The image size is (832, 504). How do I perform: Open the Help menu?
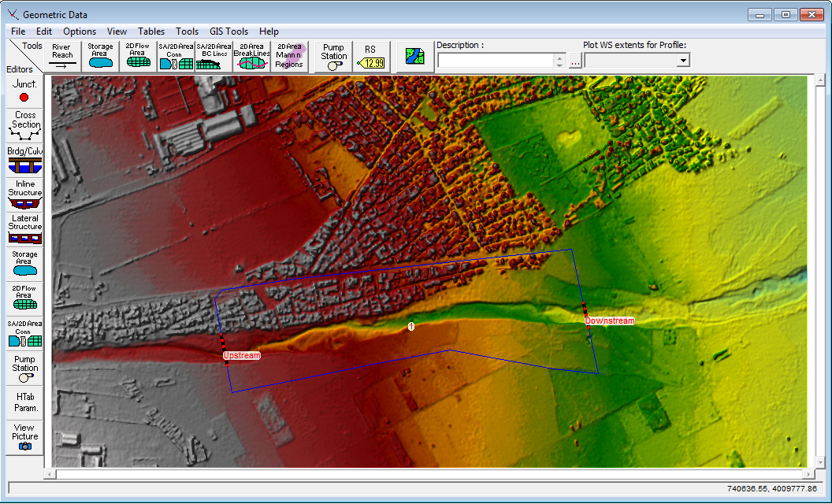(x=269, y=31)
